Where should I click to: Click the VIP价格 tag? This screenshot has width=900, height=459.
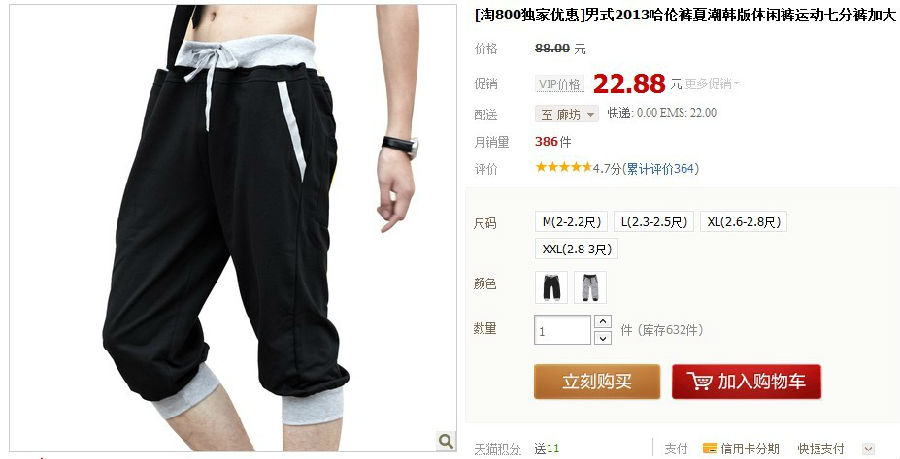pos(560,84)
